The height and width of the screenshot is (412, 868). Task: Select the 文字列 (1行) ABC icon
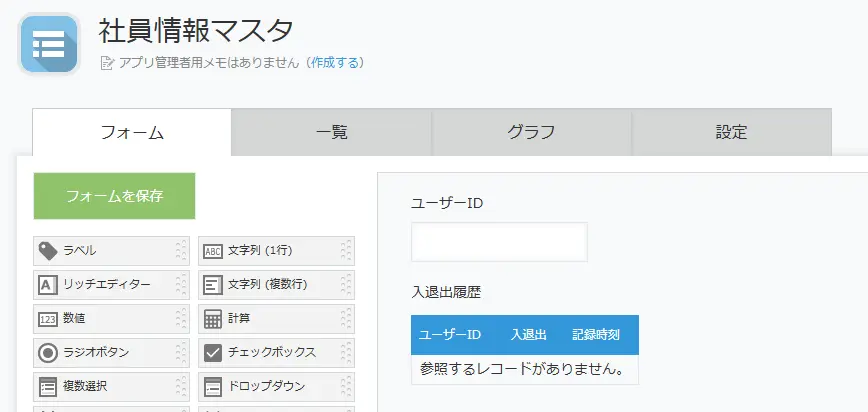coord(213,251)
